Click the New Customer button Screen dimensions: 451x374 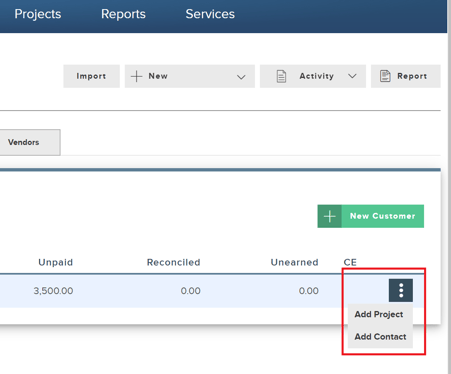click(371, 216)
